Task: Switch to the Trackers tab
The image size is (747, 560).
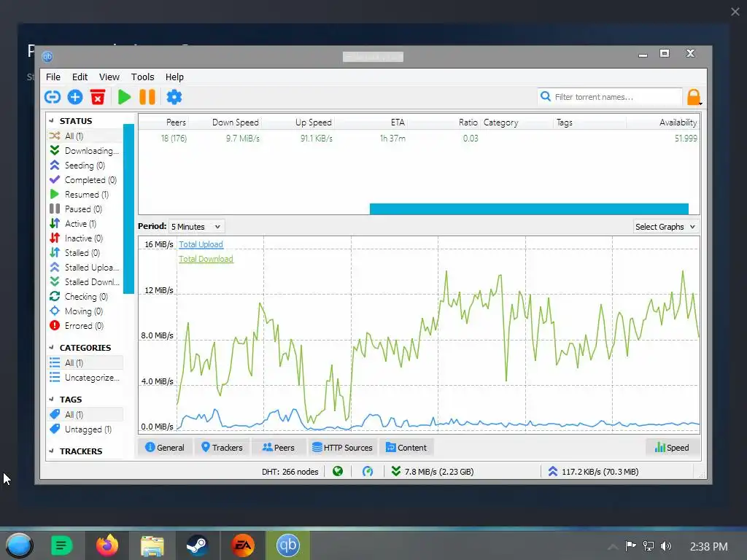Action: click(x=222, y=447)
